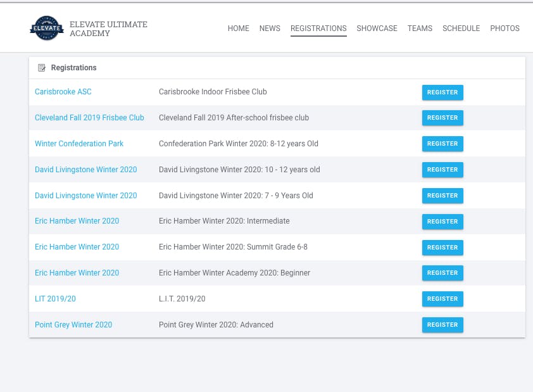Browse the Photos section
533x392 pixels.
(505, 28)
